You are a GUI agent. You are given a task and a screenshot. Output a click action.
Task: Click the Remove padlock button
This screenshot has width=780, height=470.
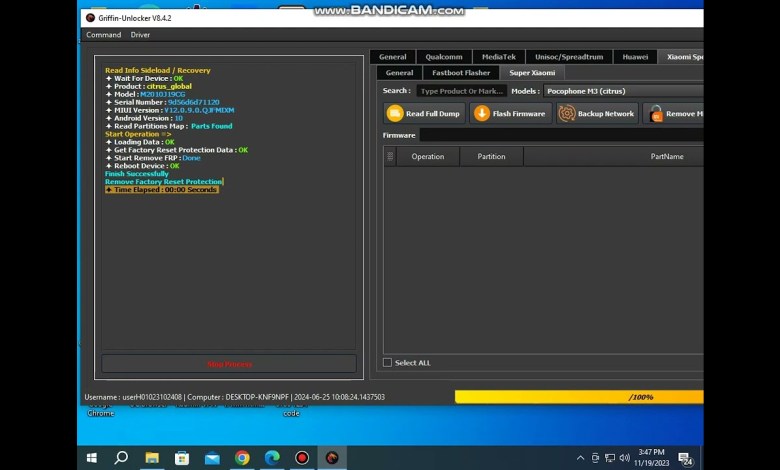pyautogui.click(x=674, y=114)
